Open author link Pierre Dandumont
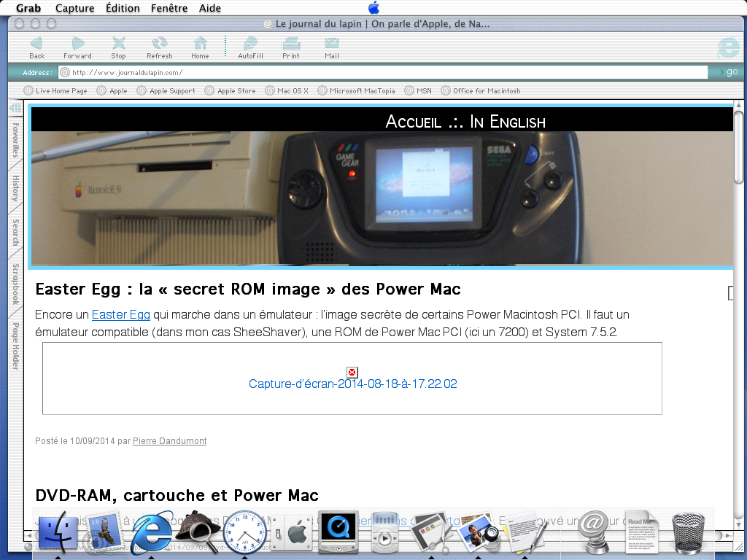747x560 pixels. pyautogui.click(x=169, y=441)
